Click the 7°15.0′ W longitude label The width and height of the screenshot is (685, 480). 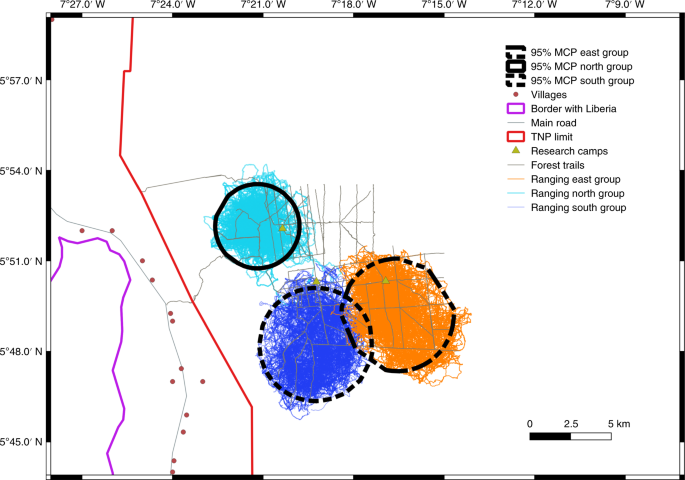[444, 4]
